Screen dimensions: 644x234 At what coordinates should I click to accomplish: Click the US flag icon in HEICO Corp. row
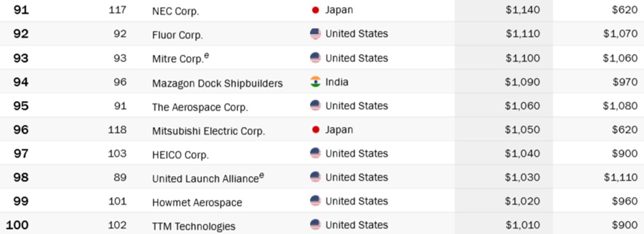coord(316,153)
